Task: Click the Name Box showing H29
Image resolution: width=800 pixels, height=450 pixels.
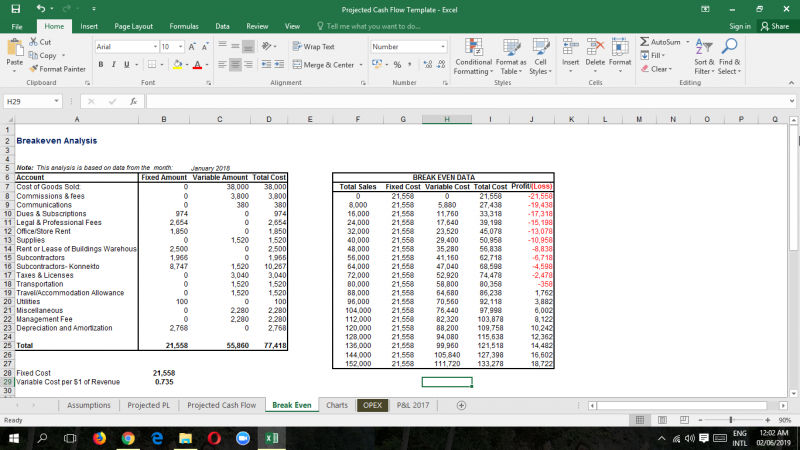Action: (30, 101)
